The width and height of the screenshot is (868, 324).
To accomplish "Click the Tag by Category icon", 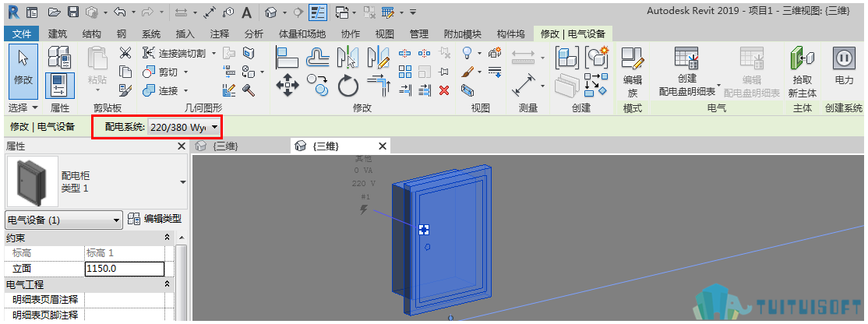I will click(229, 12).
